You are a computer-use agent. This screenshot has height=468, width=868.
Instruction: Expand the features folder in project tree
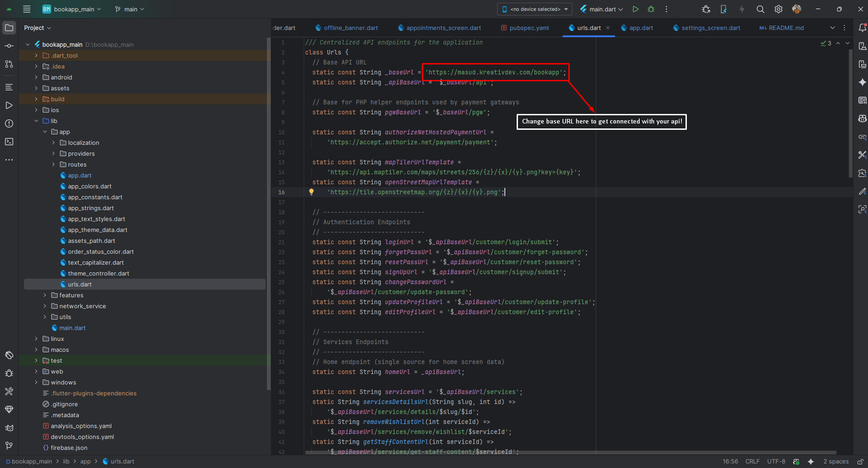click(x=44, y=295)
